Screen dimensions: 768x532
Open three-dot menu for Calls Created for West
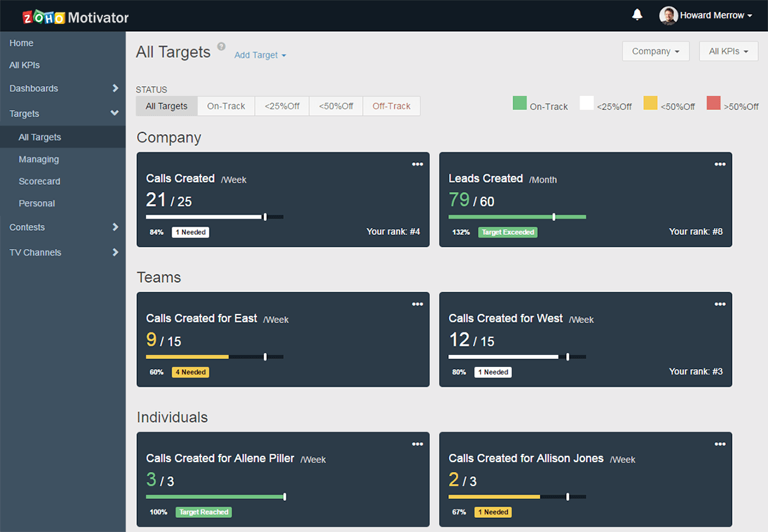pyautogui.click(x=719, y=304)
